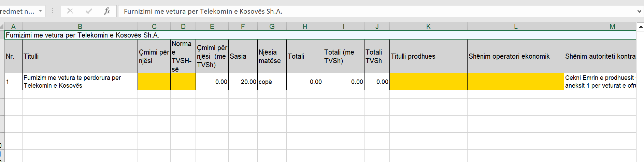Viewport: 644px width, 162px height.
Task: Select the column K header
Action: tap(428, 27)
